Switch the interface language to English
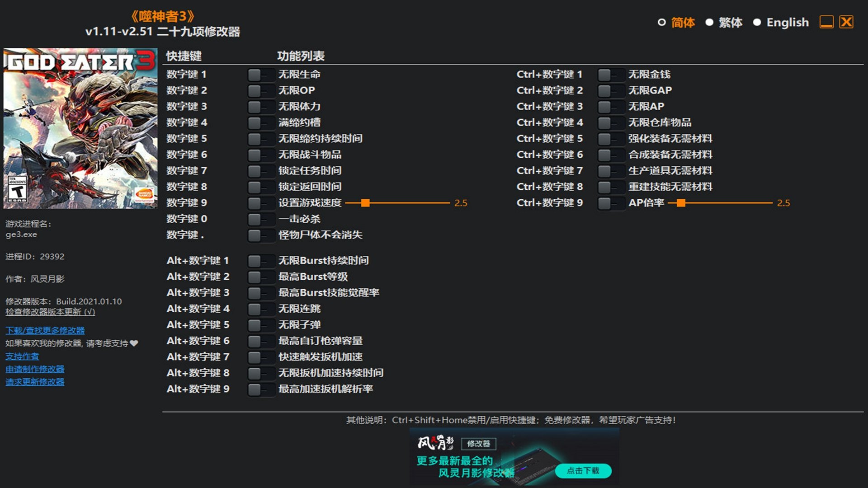Screen dimensions: 868x488 click(757, 22)
